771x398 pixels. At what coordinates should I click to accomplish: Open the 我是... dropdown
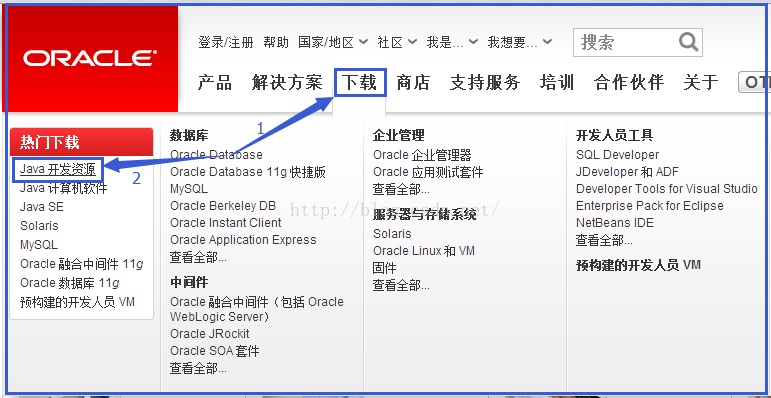(452, 42)
